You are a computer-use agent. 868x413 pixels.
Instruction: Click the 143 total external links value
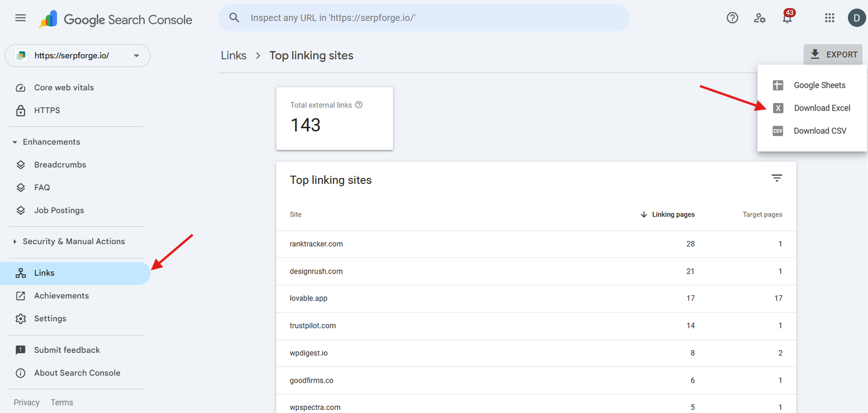pyautogui.click(x=305, y=125)
